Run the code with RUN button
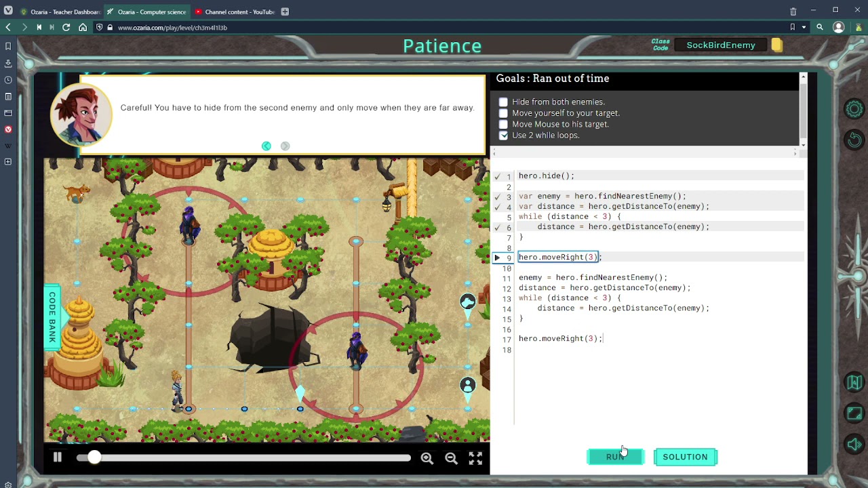868x488 pixels. tap(614, 457)
